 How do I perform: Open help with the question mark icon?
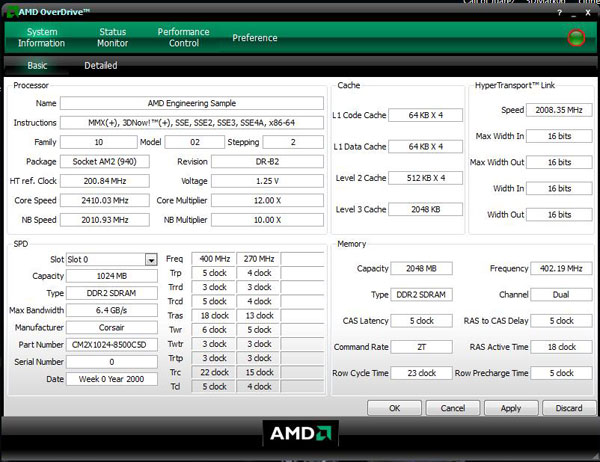pyautogui.click(x=559, y=13)
